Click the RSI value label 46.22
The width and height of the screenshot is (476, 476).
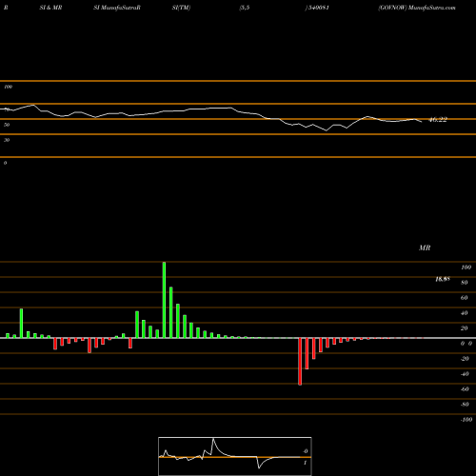[438, 120]
